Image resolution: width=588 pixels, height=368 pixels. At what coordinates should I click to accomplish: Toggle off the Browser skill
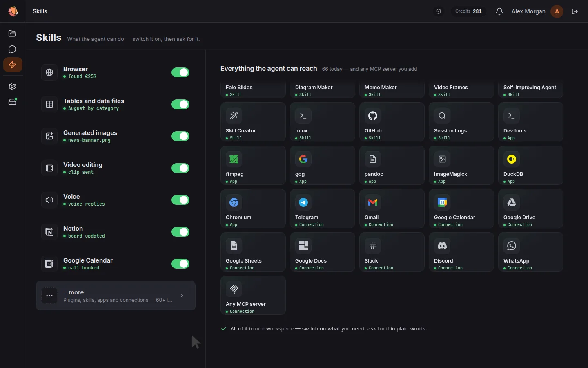[x=180, y=72]
